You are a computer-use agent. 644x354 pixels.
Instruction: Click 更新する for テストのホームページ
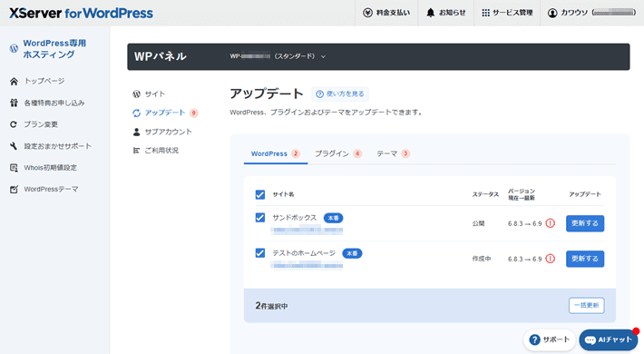pyautogui.click(x=585, y=259)
